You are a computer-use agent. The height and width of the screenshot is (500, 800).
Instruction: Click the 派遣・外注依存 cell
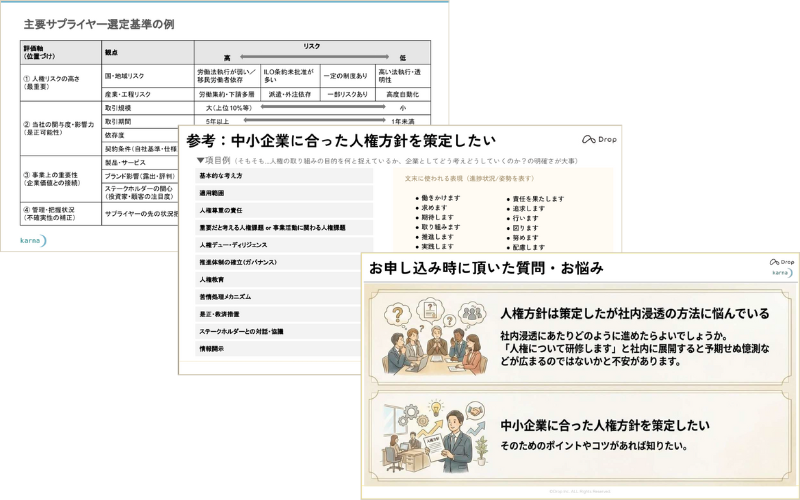pyautogui.click(x=290, y=94)
